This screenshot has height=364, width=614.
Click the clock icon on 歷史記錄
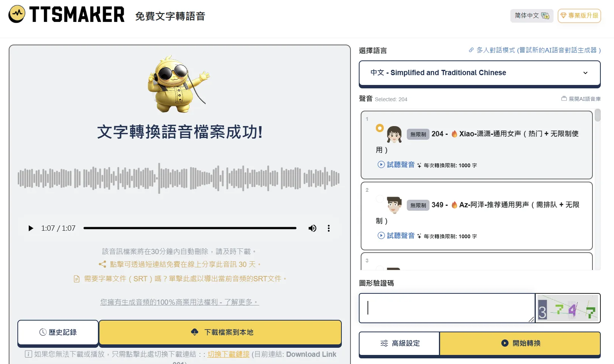click(43, 332)
